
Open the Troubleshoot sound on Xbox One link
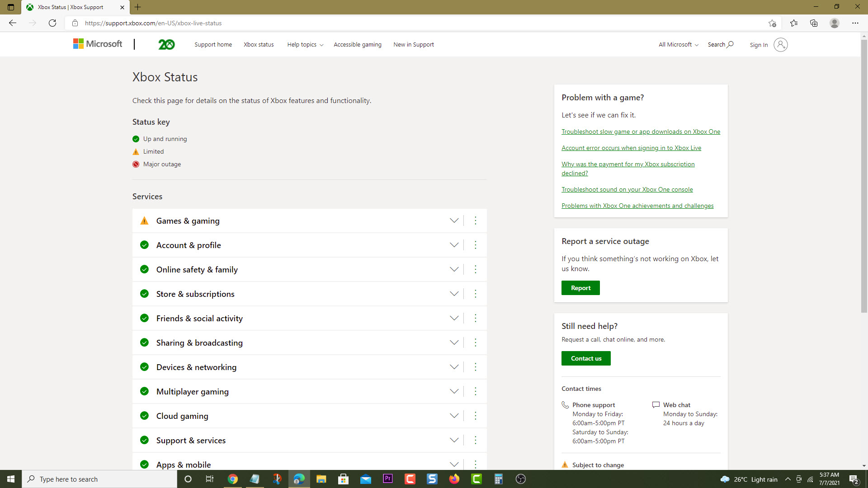click(627, 189)
